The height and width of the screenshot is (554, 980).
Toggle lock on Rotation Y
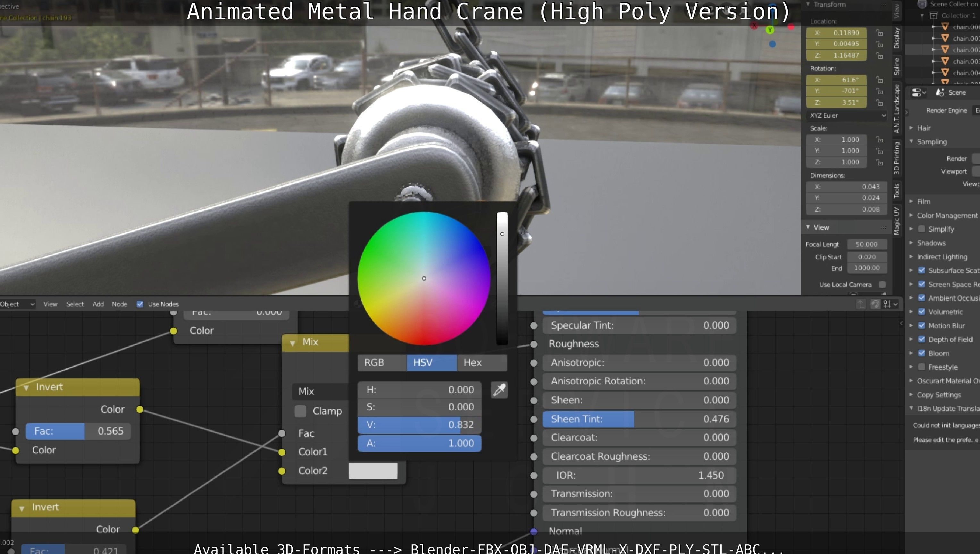coord(879,91)
